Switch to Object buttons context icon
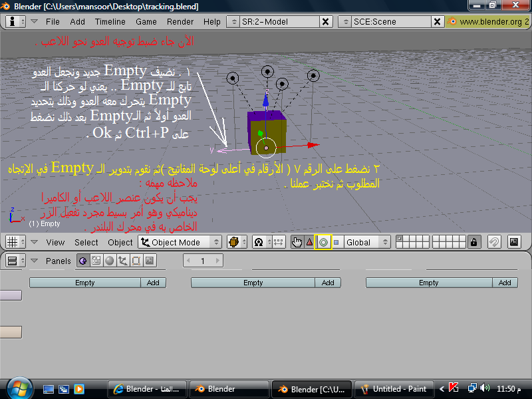This screenshot has height=399, width=532. [x=123, y=261]
